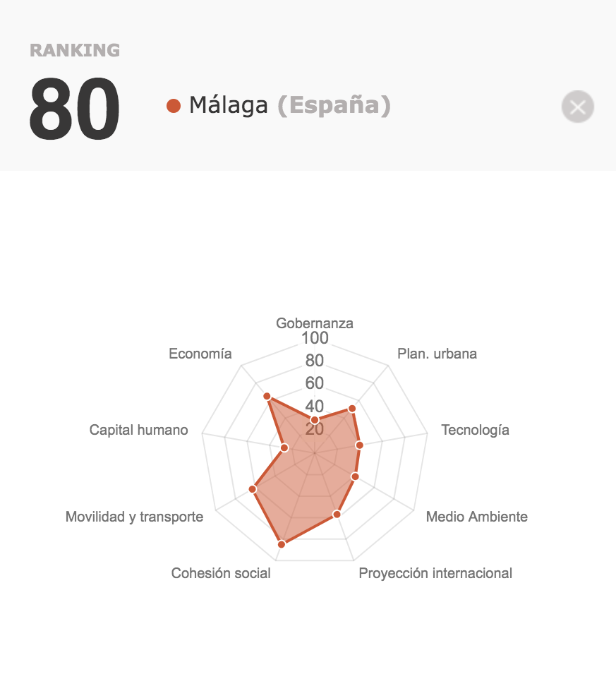This screenshot has height=691, width=616.
Task: Click the Málaga city name
Action: click(228, 106)
